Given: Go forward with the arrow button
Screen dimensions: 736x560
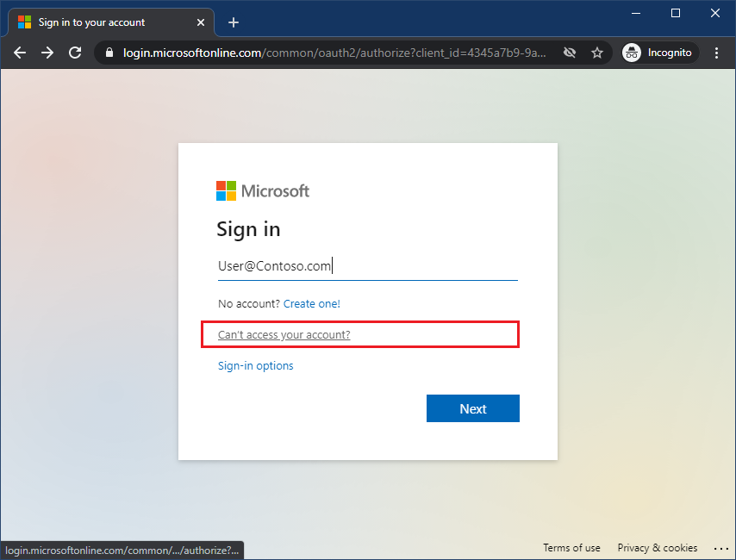Looking at the screenshot, I should (x=47, y=53).
